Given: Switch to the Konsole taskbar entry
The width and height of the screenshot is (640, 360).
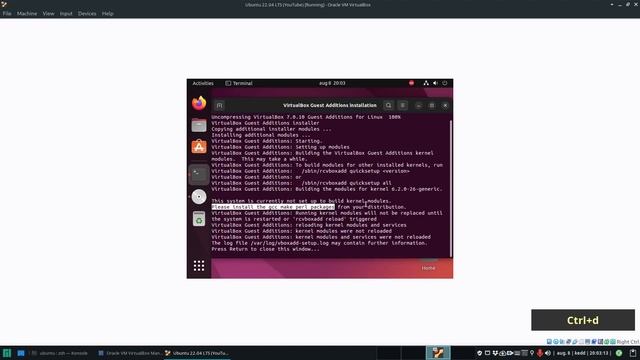Looking at the screenshot, I should point(60,353).
